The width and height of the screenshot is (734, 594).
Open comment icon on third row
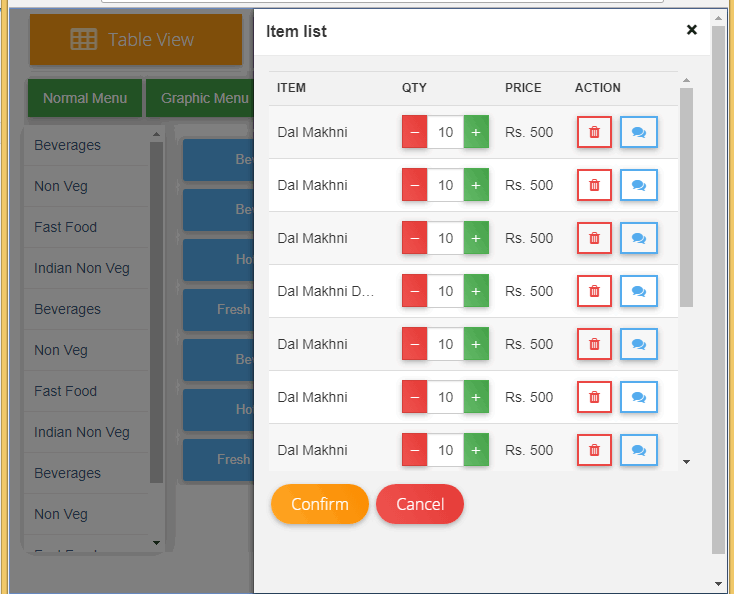click(x=638, y=238)
